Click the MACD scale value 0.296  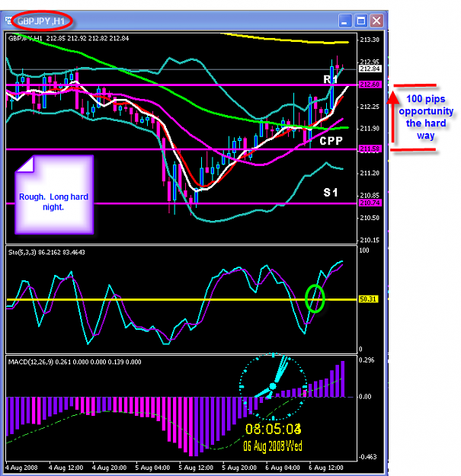pos(367,360)
